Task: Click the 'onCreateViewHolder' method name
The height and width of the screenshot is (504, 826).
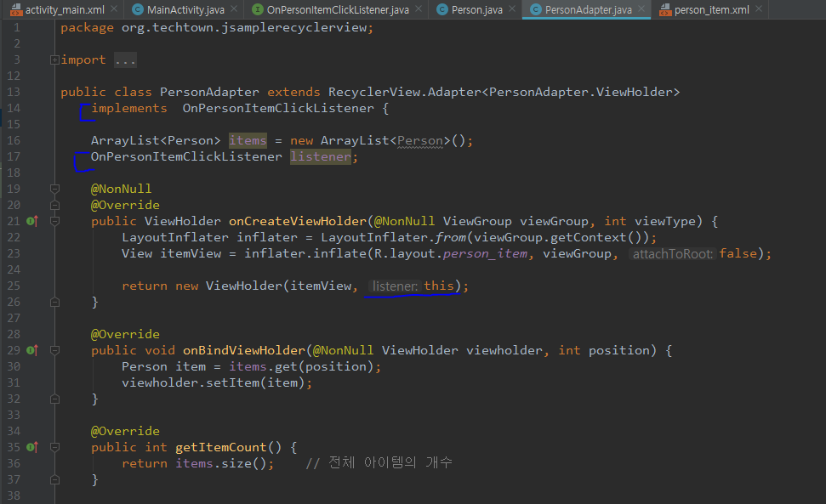Action: click(298, 222)
